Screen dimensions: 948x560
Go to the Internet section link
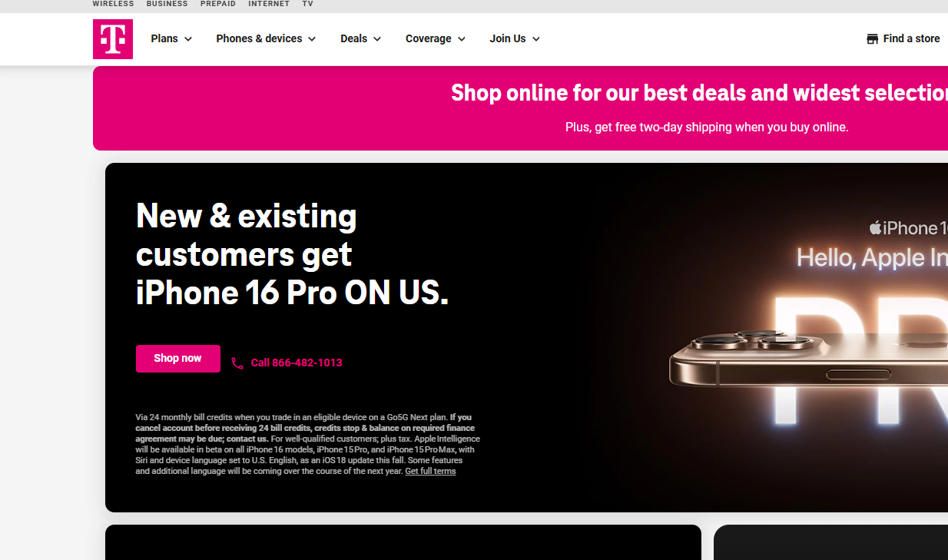pyautogui.click(x=269, y=4)
